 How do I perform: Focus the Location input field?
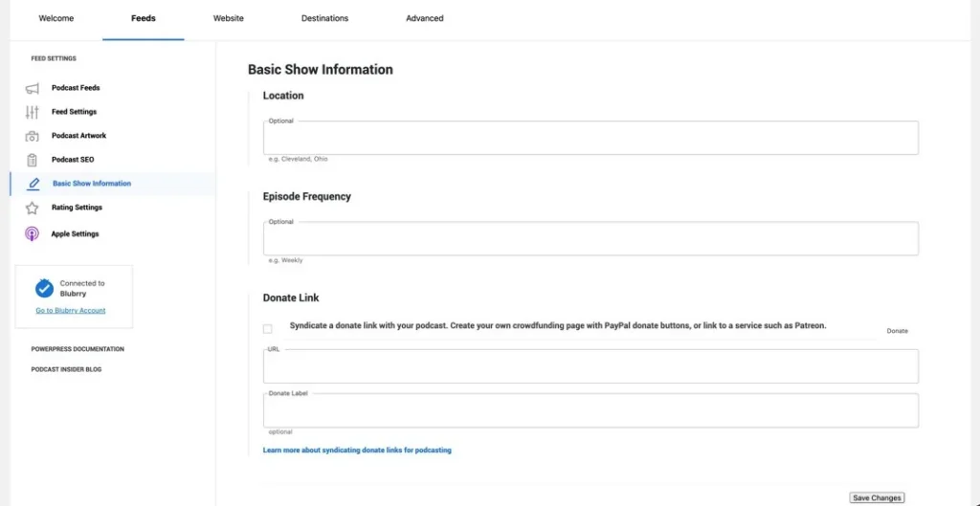(x=590, y=138)
